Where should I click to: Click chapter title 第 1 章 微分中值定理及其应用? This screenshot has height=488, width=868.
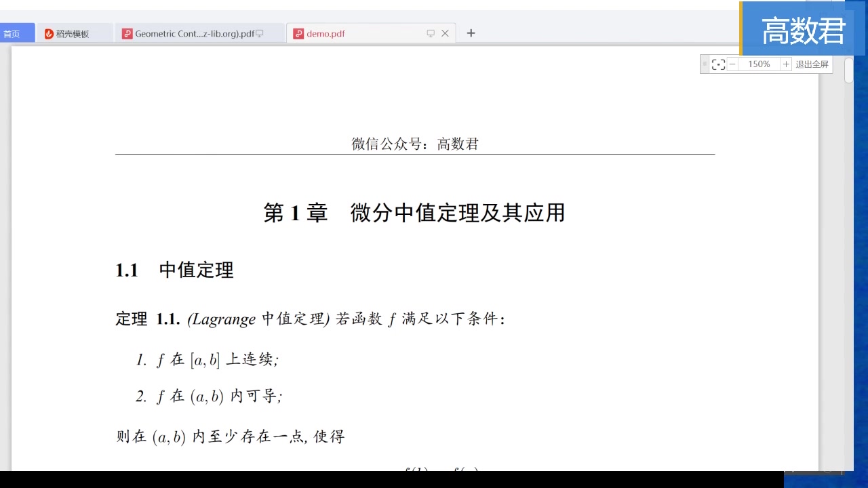point(414,213)
